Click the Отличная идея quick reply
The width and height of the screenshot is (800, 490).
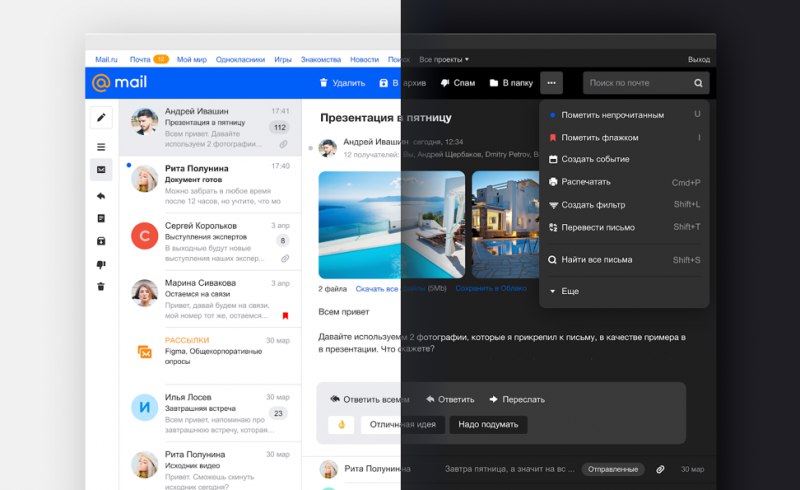tap(403, 425)
